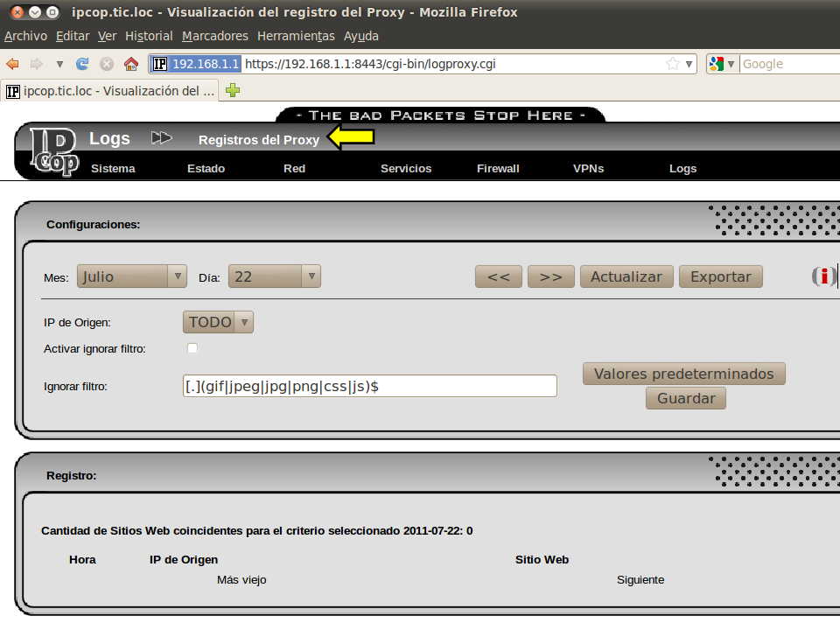Open the Día dropdown showing 22
This screenshot has width=840, height=630.
coord(275,276)
